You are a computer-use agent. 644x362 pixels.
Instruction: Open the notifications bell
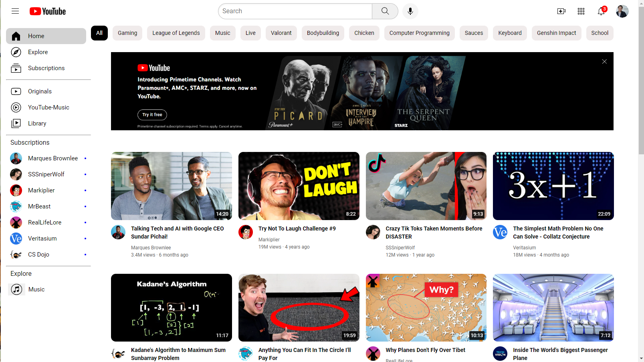point(601,11)
